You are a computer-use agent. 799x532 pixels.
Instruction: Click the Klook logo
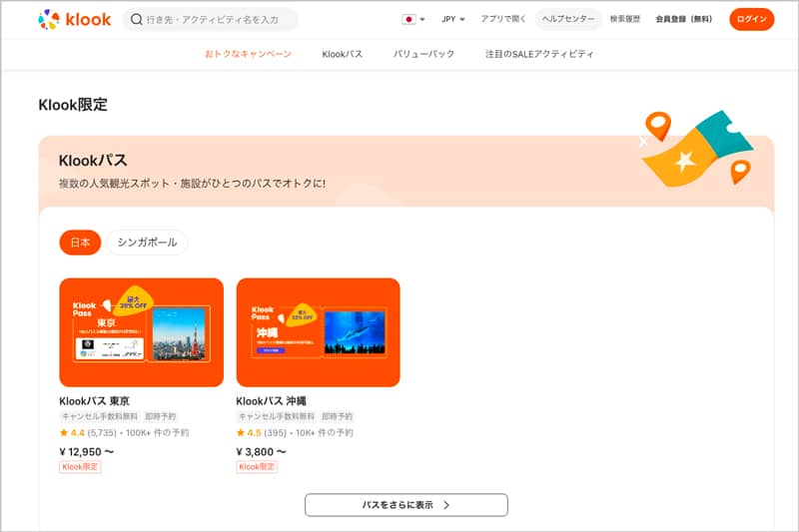pyautogui.click(x=74, y=19)
